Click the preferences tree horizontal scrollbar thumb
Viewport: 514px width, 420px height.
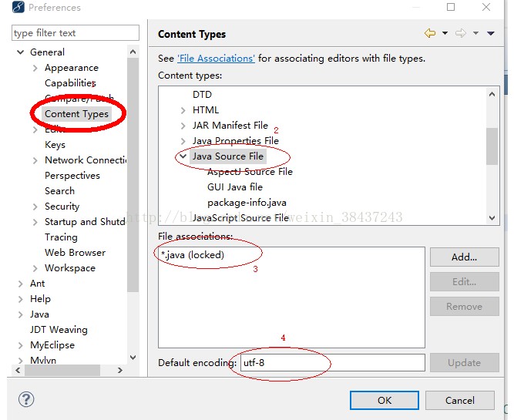(x=62, y=370)
